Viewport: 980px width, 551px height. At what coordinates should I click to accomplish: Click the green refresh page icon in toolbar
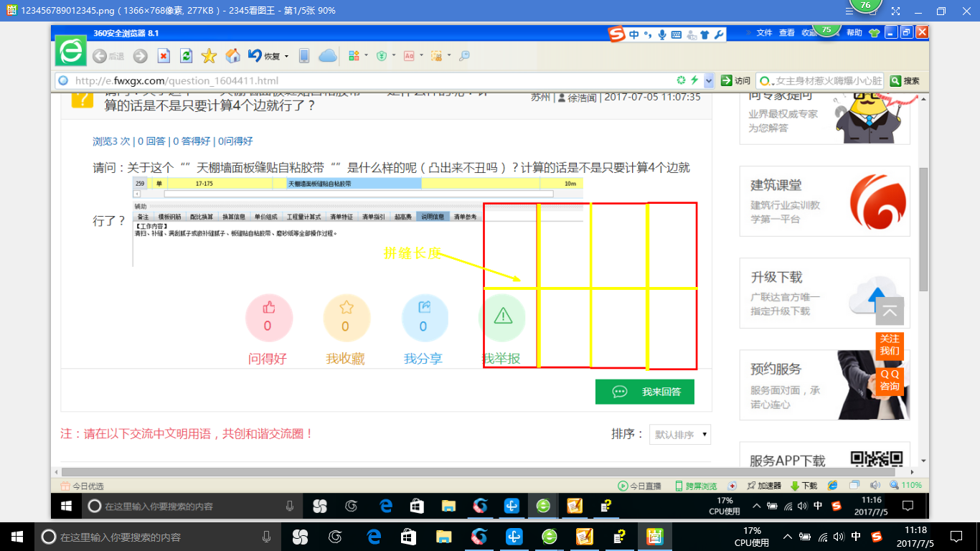(186, 56)
